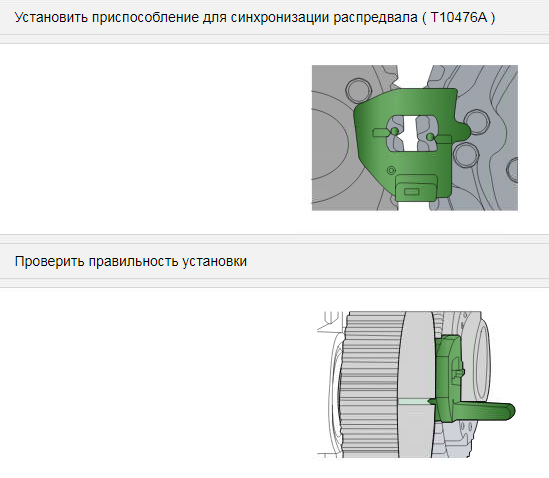Click the bolt hole beside the tool's right ear
This screenshot has height=478, width=549.
pyautogui.click(x=476, y=122)
